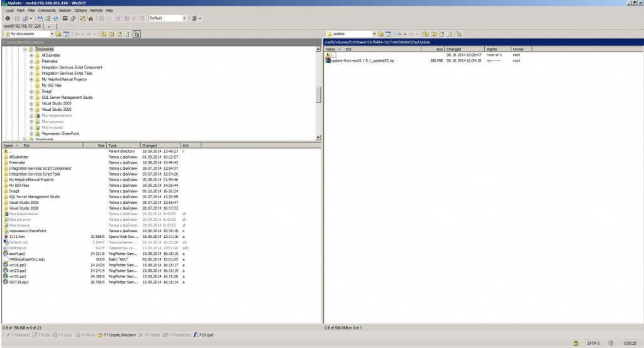Screen dimensions: 644x348
Task: Click the lock encryption status icon
Action: pos(575,343)
